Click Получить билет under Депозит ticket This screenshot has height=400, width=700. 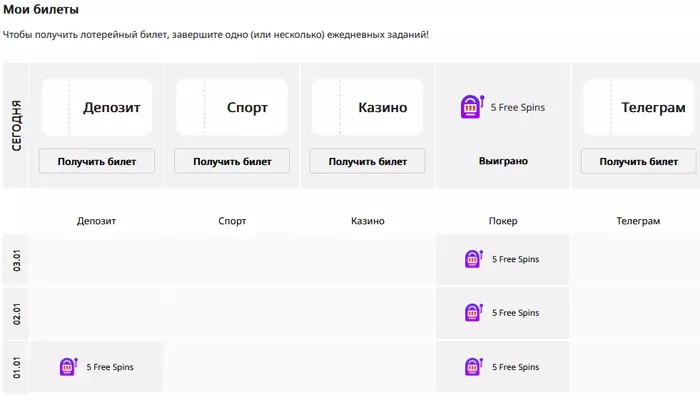click(96, 161)
